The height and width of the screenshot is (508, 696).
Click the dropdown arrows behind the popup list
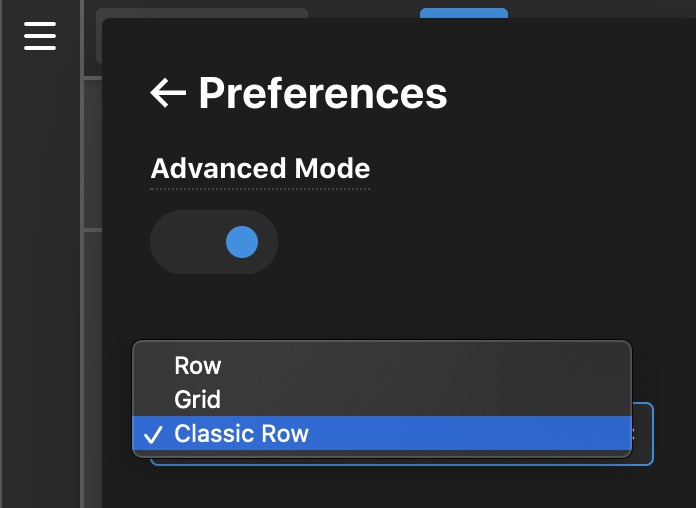point(633,434)
